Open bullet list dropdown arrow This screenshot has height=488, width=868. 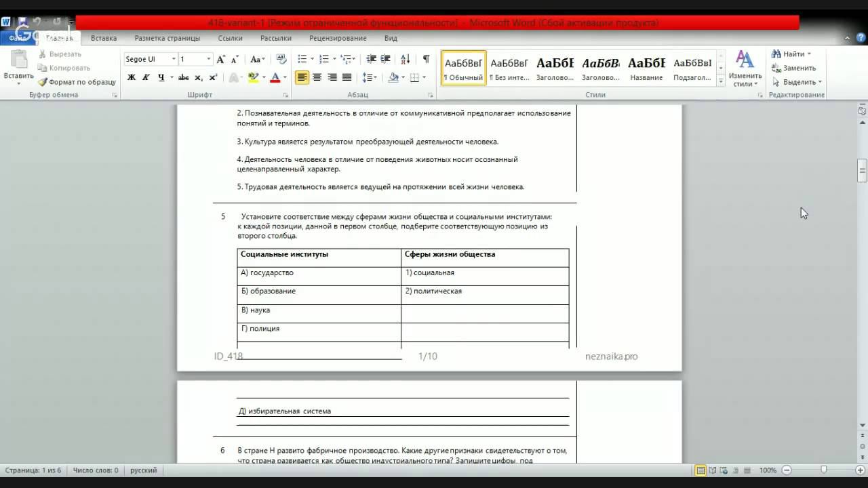(x=313, y=59)
